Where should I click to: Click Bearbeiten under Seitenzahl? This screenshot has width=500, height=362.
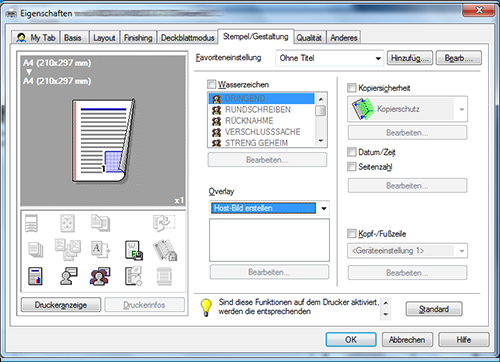click(407, 185)
